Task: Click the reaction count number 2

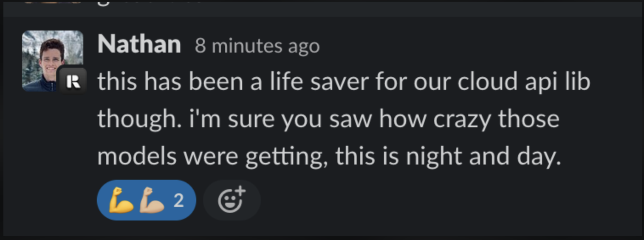Action: (x=179, y=201)
